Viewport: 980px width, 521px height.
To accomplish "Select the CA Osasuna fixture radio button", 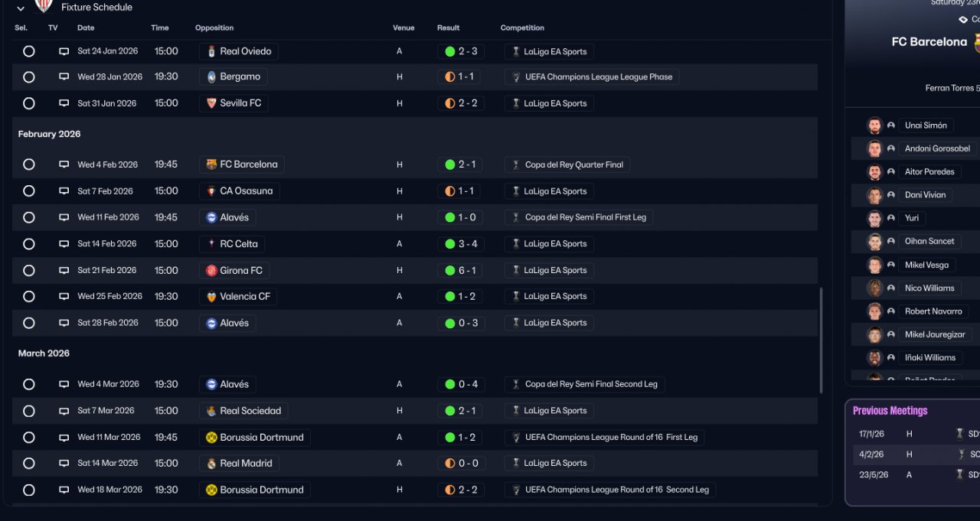I will [29, 191].
